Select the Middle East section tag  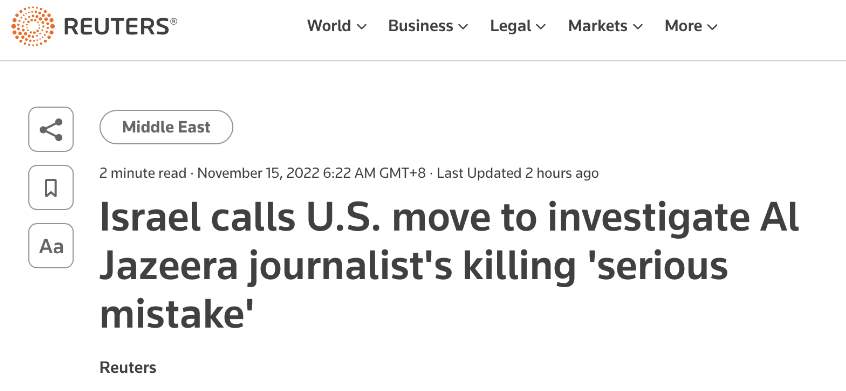[166, 127]
